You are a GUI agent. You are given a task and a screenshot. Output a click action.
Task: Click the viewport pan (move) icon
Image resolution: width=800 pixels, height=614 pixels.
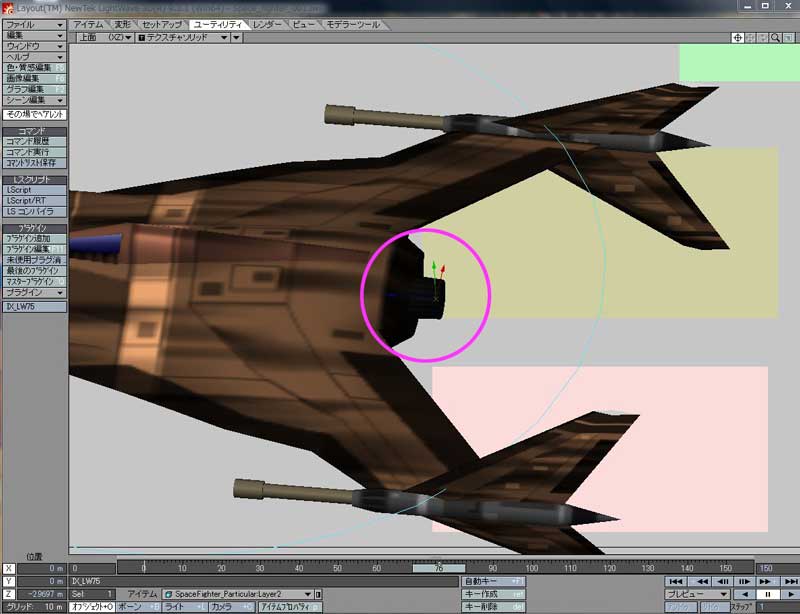point(737,37)
